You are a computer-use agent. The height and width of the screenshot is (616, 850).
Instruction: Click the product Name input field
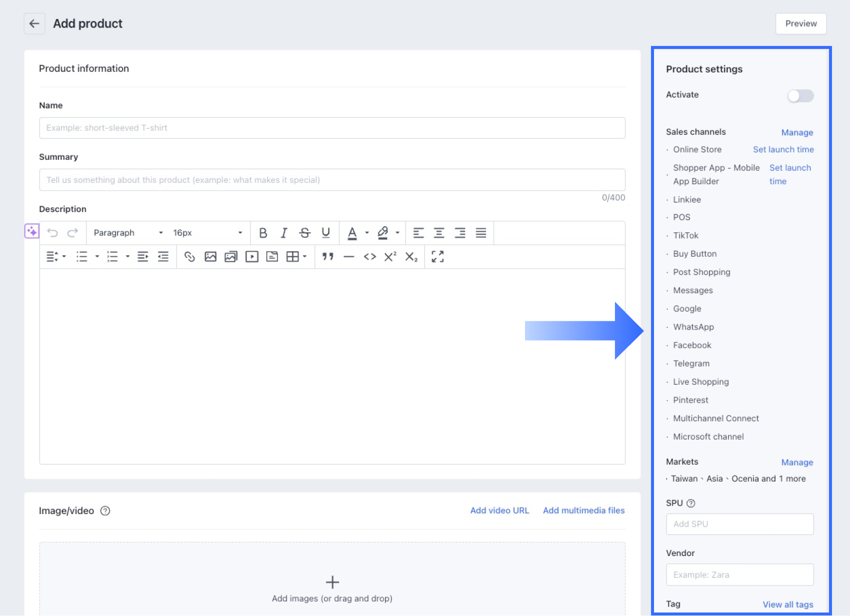click(332, 128)
